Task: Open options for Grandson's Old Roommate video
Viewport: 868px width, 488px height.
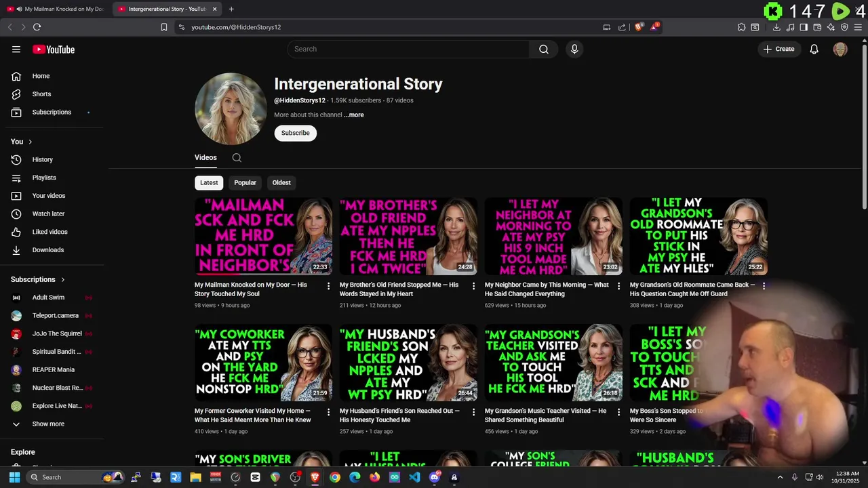Action: (x=764, y=286)
